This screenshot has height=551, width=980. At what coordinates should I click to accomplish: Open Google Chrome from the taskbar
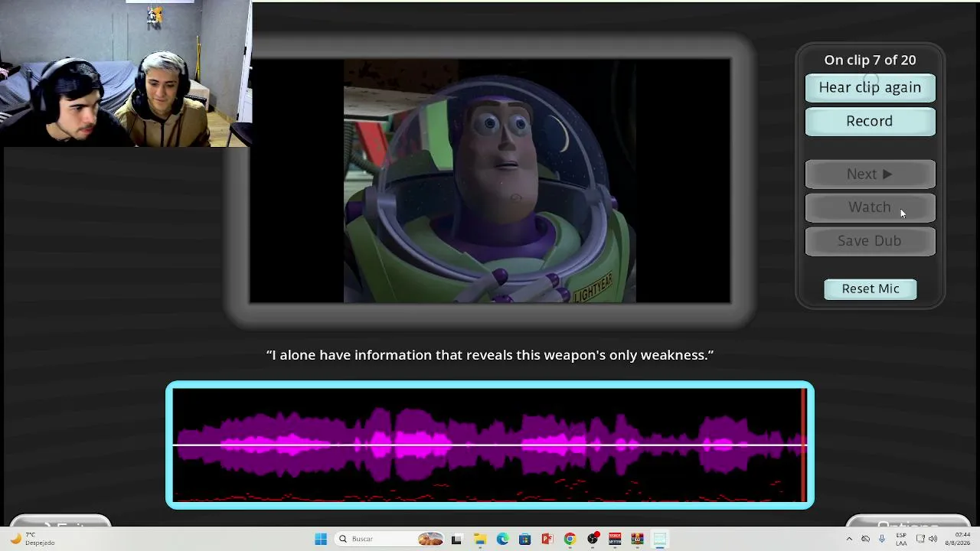(570, 539)
